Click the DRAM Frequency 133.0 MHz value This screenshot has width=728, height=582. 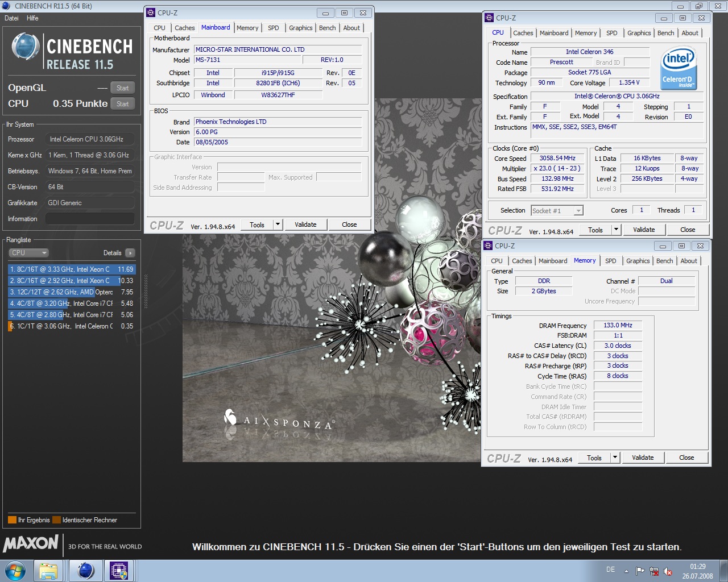point(618,326)
